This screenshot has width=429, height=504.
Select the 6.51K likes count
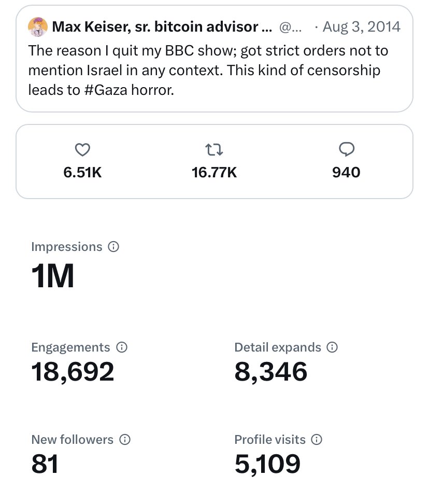[x=83, y=172]
